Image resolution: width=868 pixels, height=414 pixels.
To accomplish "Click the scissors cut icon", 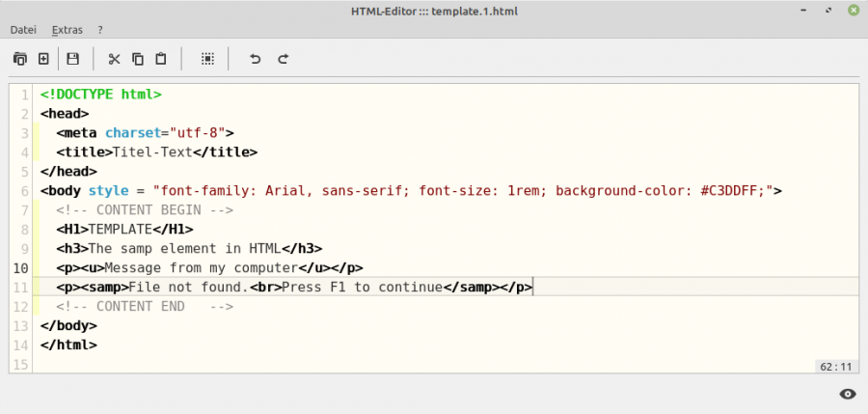I will click(114, 59).
